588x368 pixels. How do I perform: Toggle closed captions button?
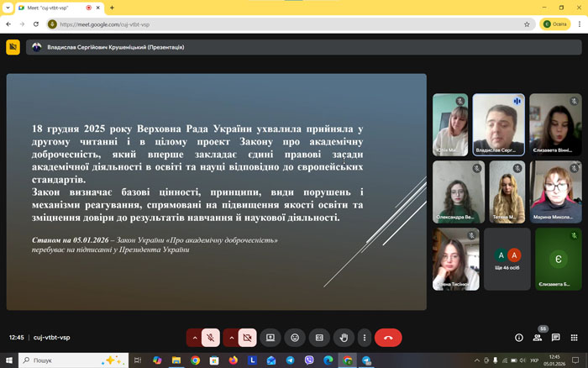click(319, 337)
